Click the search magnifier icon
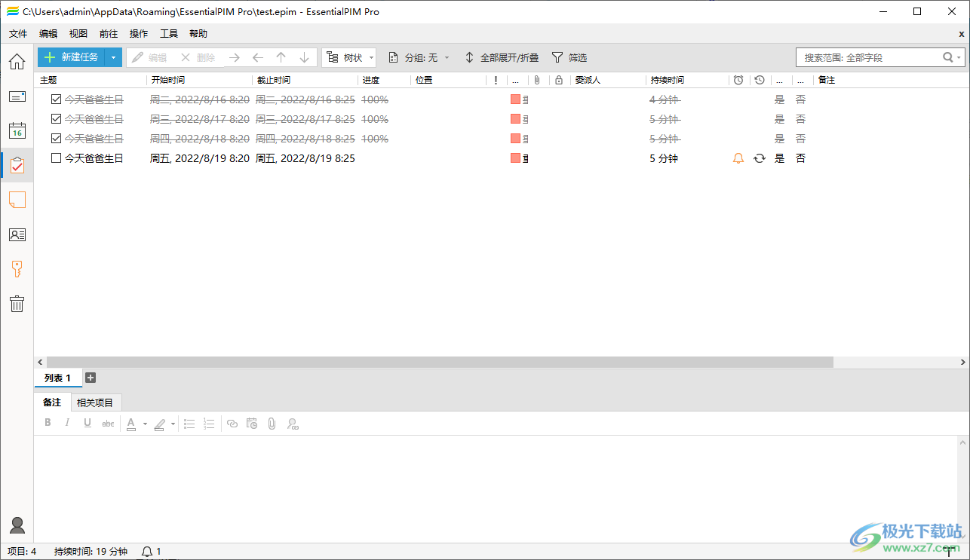 coord(948,57)
